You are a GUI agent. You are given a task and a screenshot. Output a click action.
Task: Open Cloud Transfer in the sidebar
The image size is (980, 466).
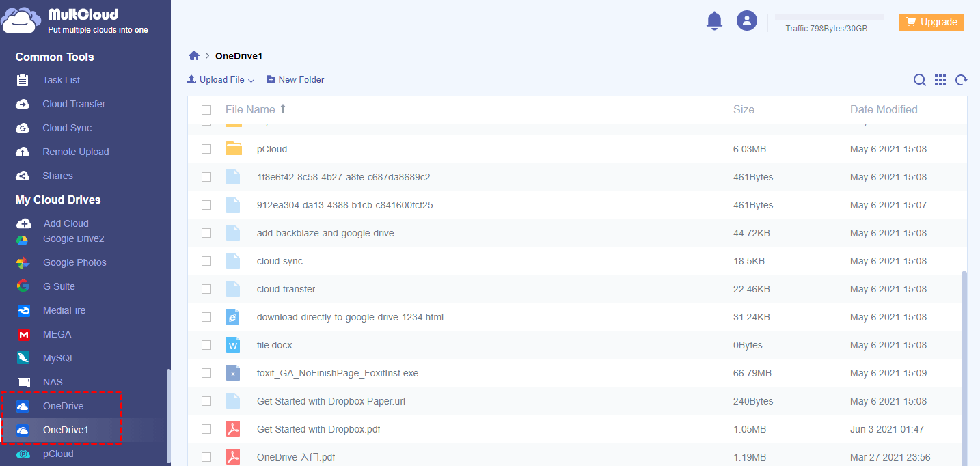(x=74, y=104)
